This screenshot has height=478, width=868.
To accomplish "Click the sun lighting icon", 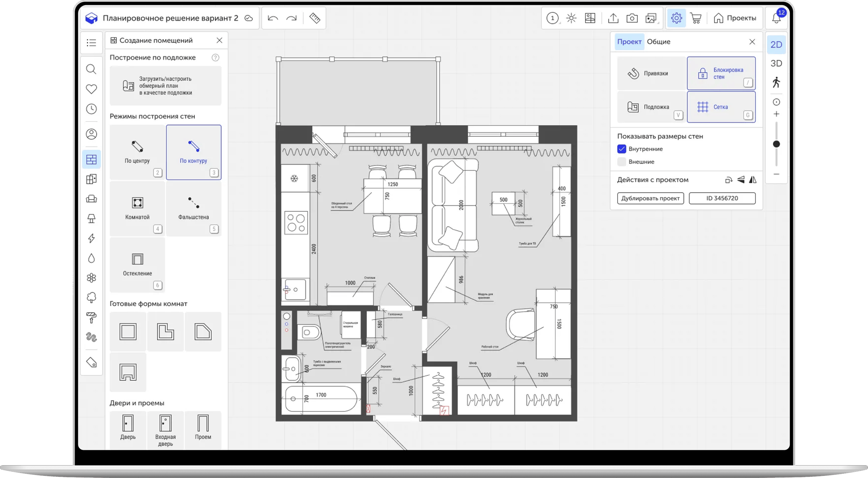I will [x=571, y=18].
